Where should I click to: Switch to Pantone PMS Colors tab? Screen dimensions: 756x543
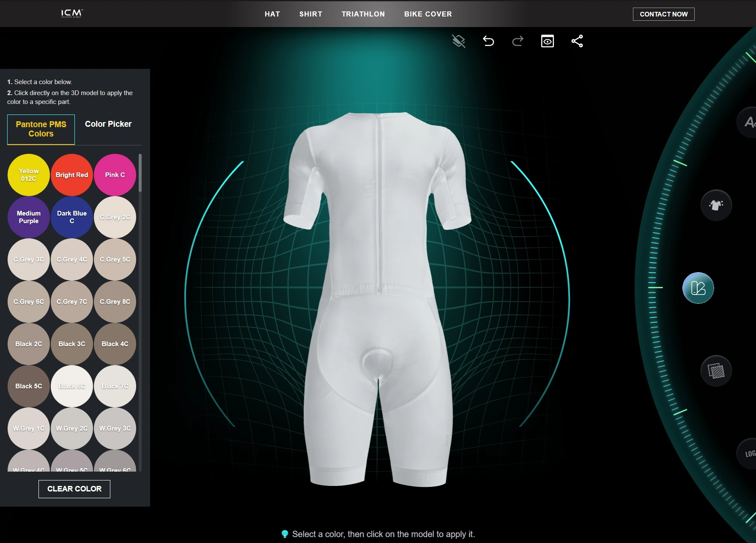pyautogui.click(x=41, y=129)
